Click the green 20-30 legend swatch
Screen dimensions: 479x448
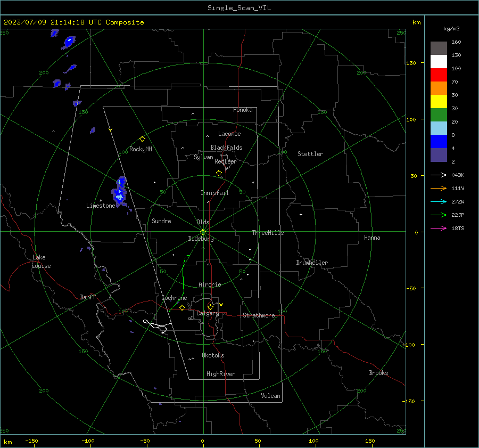[x=439, y=115]
